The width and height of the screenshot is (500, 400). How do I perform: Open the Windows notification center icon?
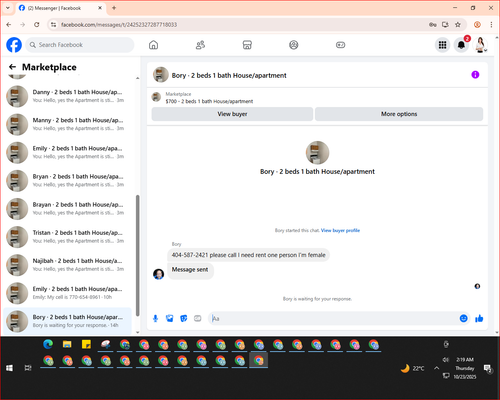coord(488,368)
